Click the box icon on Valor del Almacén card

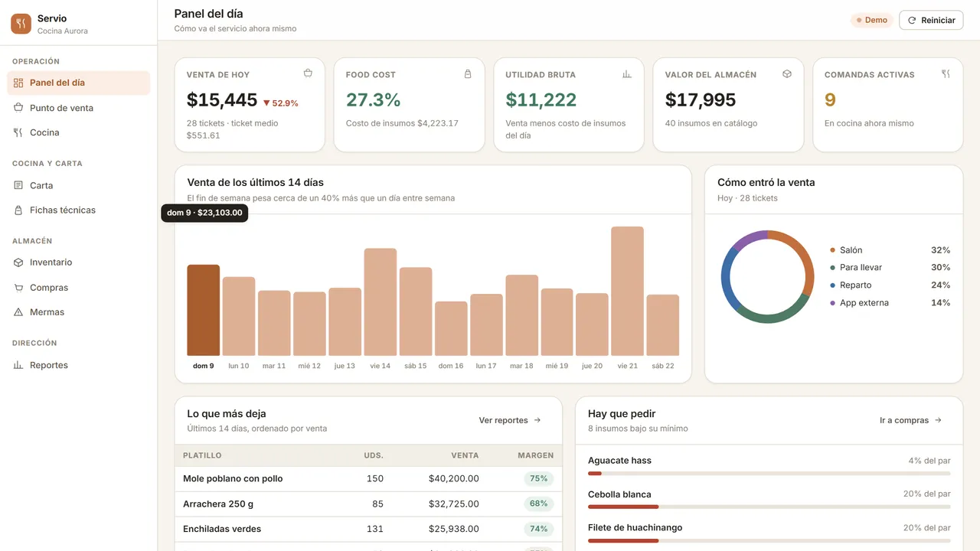click(x=787, y=74)
